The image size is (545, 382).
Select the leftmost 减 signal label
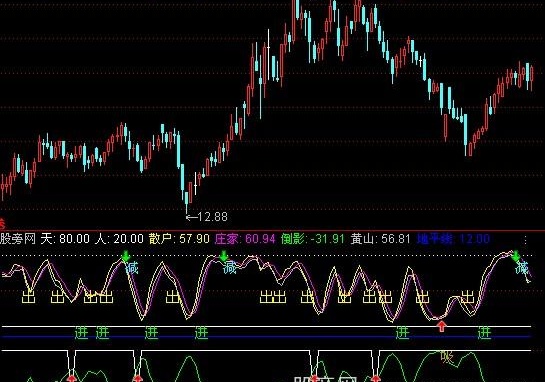coord(132,268)
